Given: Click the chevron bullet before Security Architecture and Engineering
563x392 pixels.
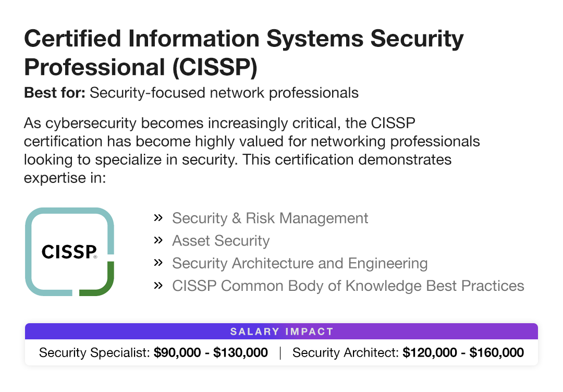Looking at the screenshot, I should [158, 263].
